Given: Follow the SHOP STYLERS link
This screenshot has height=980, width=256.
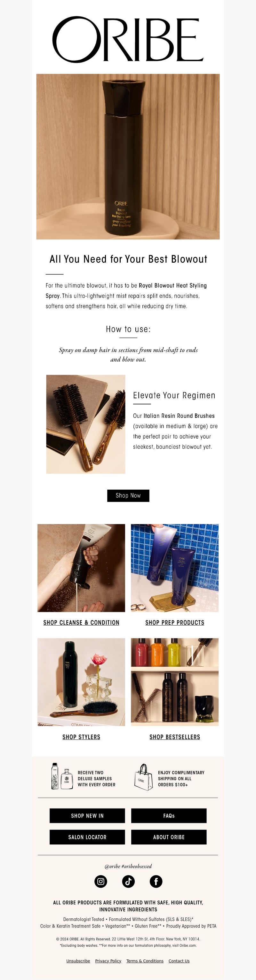Looking at the screenshot, I should [x=81, y=737].
